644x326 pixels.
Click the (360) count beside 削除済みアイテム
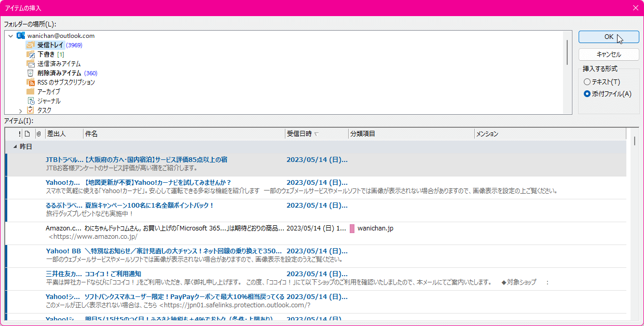[91, 73]
